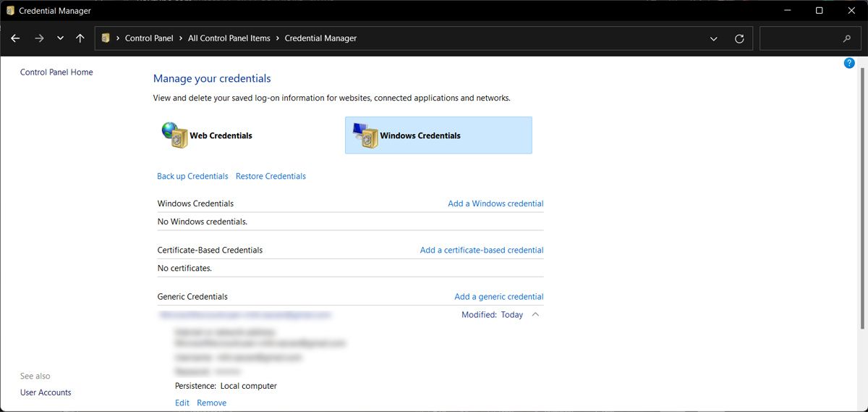
Task: Click the 'No Windows credentials.' text
Action: pyautogui.click(x=203, y=222)
